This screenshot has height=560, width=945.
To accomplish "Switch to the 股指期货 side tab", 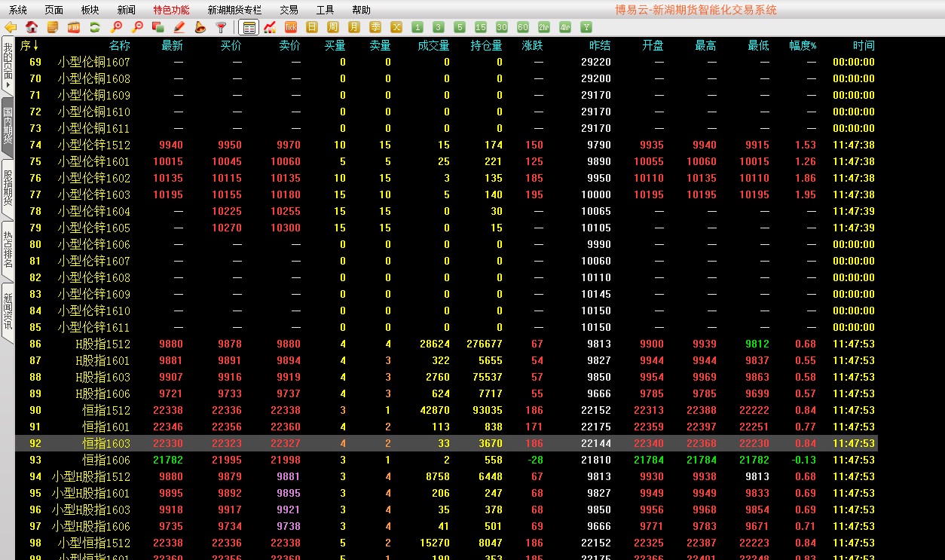I will pos(8,188).
